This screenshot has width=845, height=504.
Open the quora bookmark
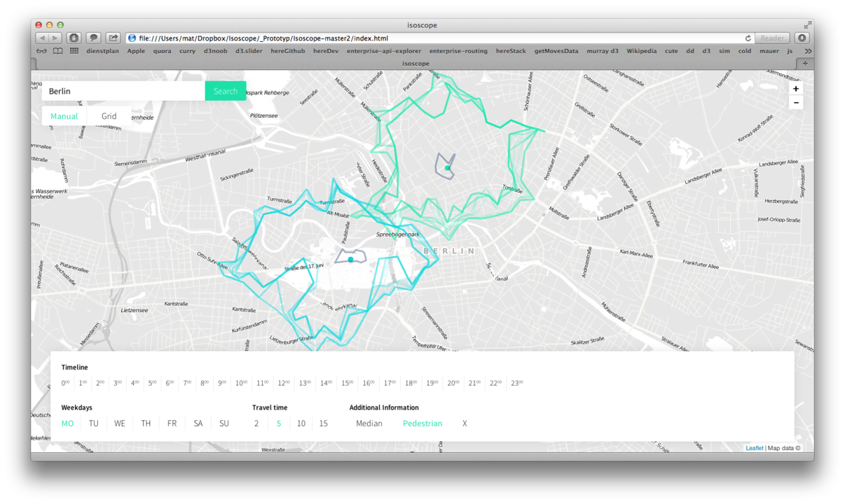[x=162, y=51]
